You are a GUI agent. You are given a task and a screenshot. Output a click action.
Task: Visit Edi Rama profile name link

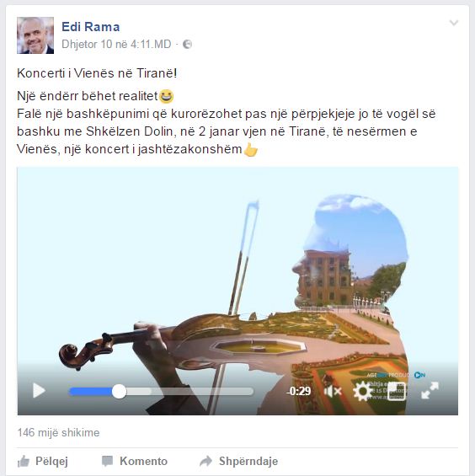click(91, 27)
